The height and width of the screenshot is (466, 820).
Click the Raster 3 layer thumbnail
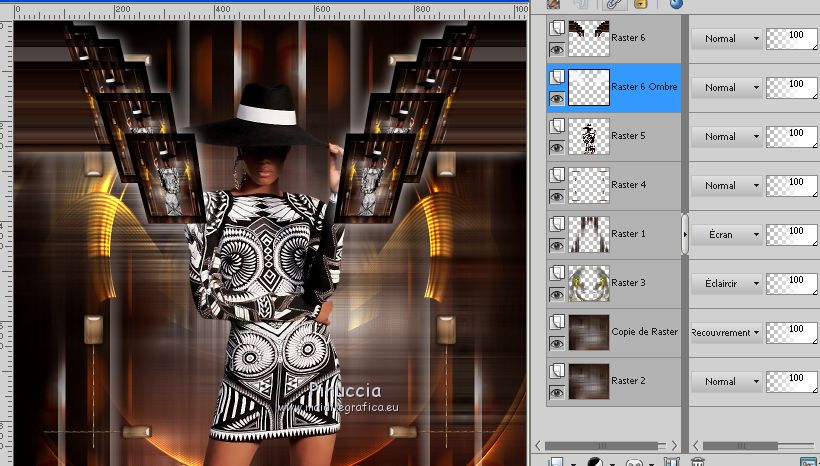[x=589, y=284]
